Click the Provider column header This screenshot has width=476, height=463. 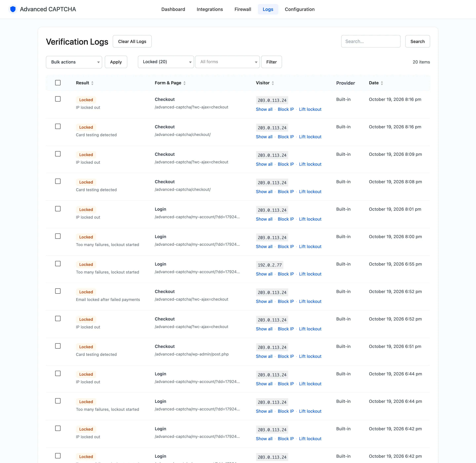[345, 83]
